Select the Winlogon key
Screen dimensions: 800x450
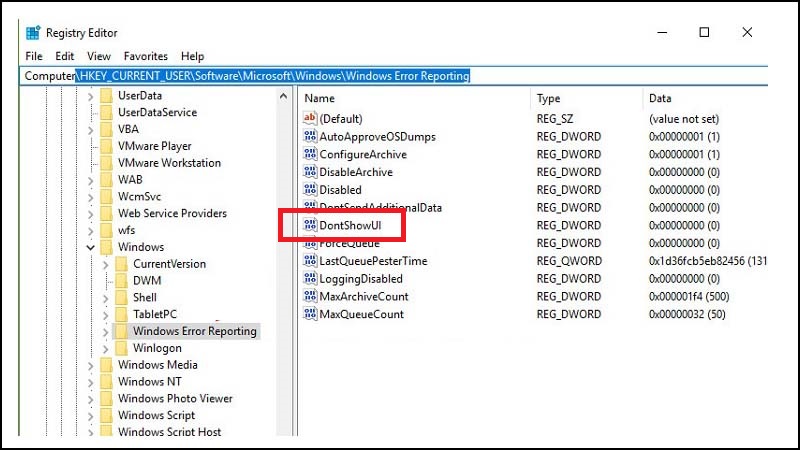[x=157, y=348]
